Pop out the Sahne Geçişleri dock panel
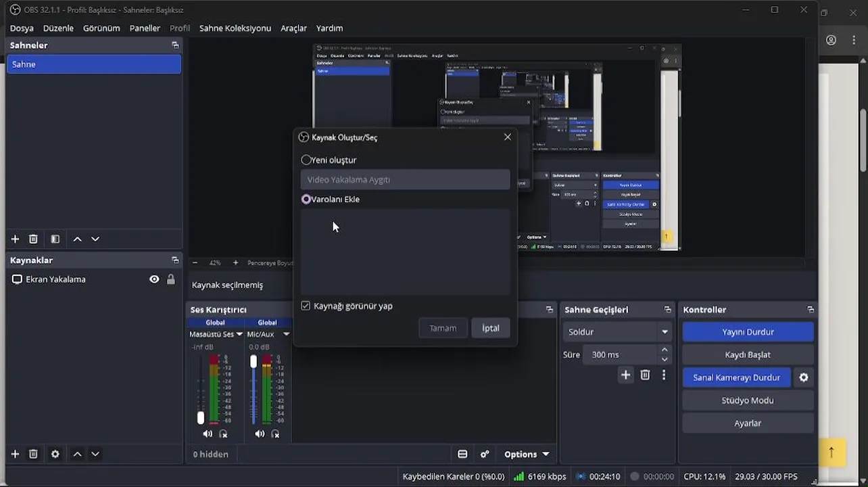The height and width of the screenshot is (487, 868). click(x=668, y=309)
